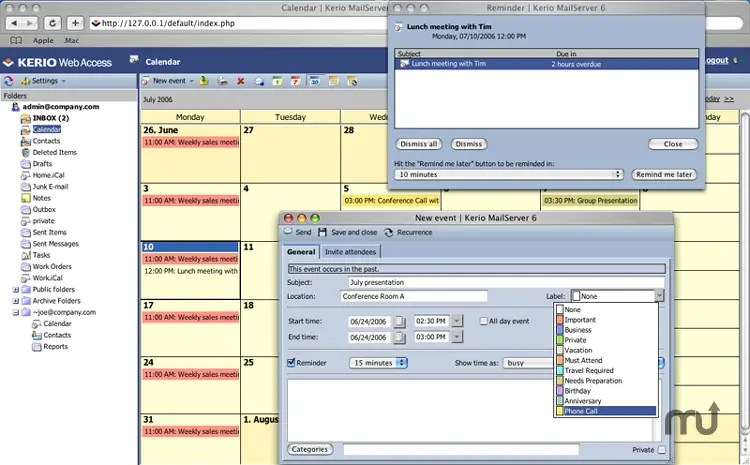Open the Notes folder

click(42, 198)
